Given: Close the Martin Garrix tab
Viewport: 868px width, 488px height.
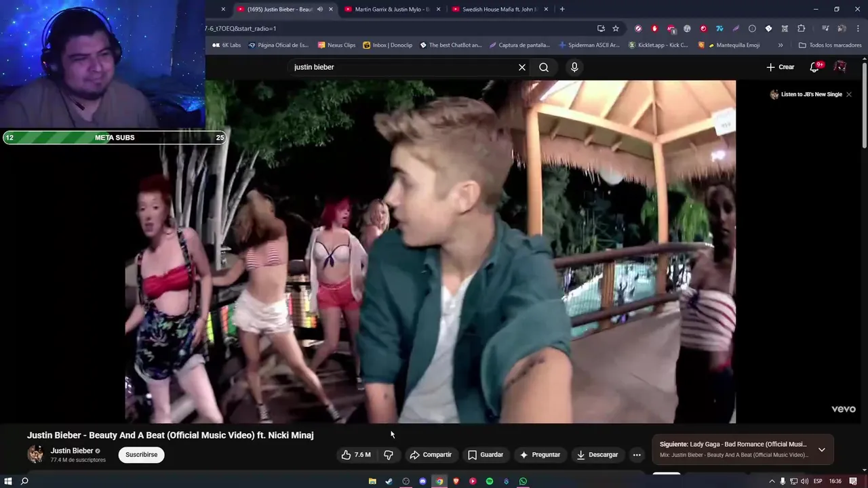Looking at the screenshot, I should tap(439, 9).
